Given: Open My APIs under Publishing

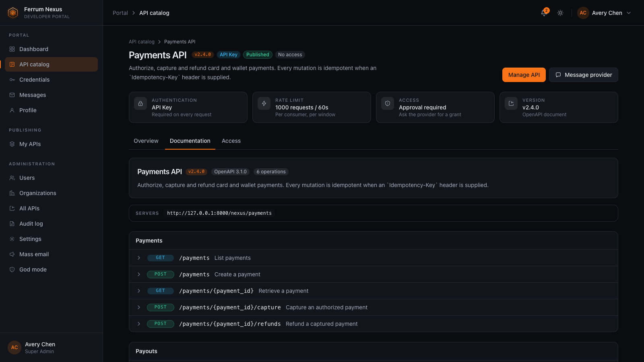Looking at the screenshot, I should point(51,144).
